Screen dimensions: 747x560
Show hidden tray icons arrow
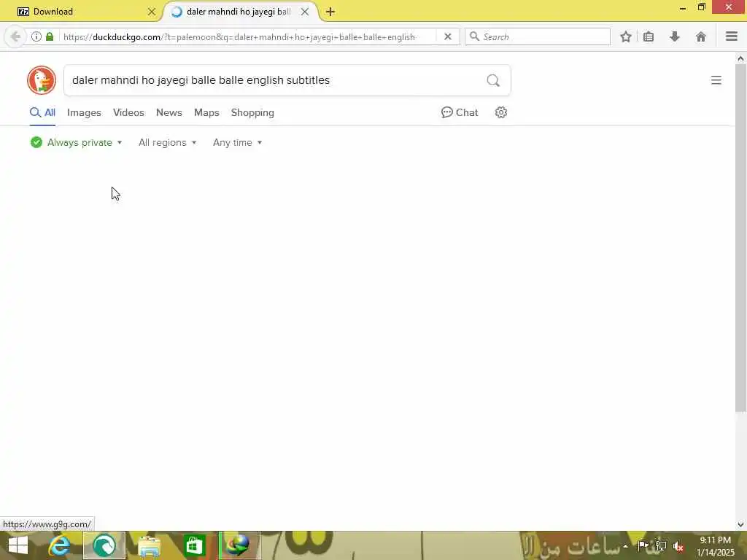pyautogui.click(x=625, y=546)
